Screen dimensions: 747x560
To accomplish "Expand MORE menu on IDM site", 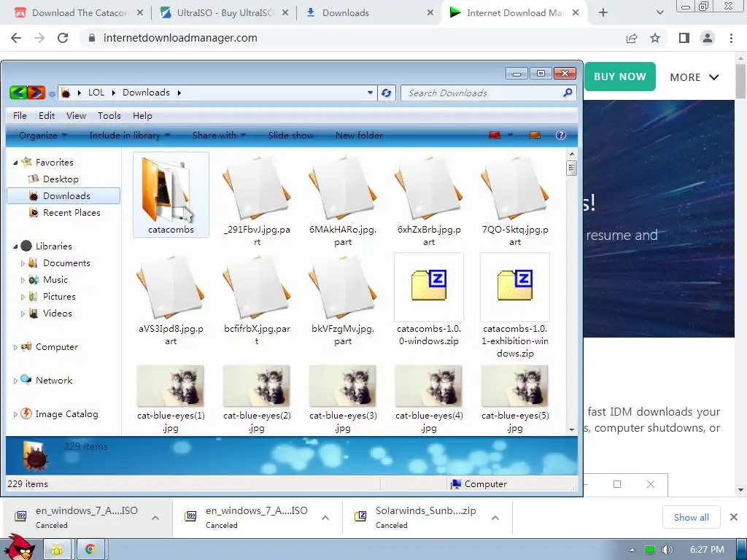I will point(694,77).
